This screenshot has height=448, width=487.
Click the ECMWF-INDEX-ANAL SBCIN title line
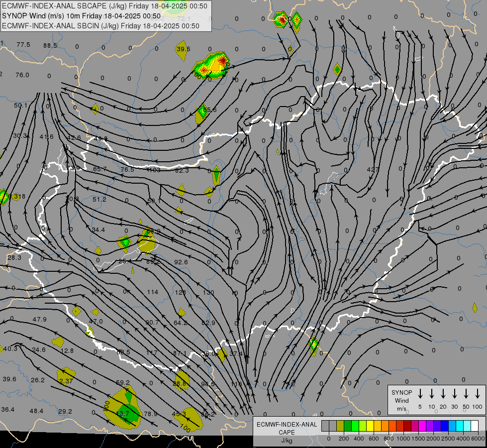pyautogui.click(x=100, y=26)
